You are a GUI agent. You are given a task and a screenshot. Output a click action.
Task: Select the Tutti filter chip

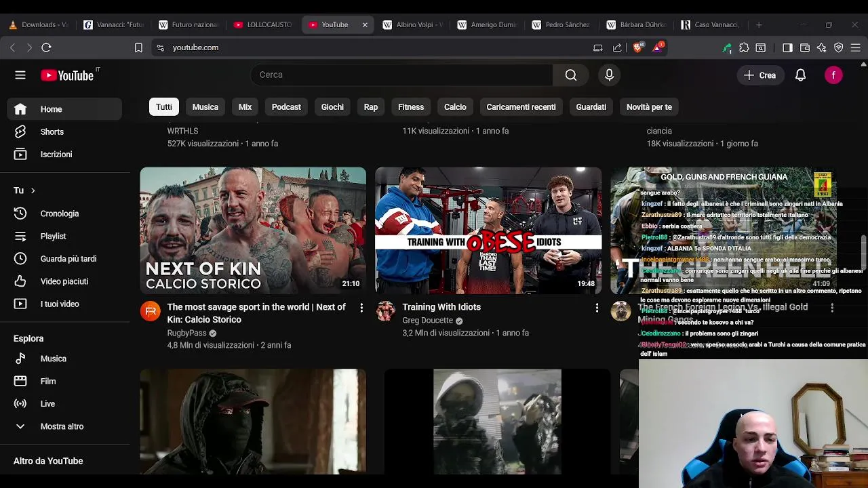pos(164,107)
